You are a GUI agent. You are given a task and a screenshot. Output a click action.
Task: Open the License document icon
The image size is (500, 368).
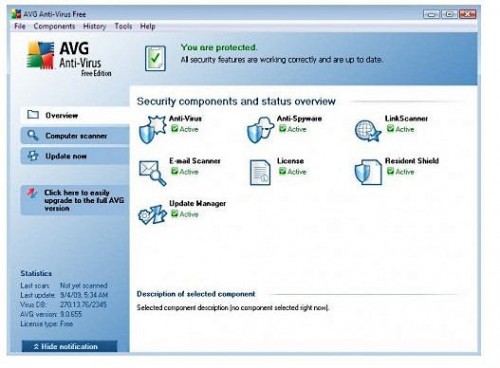coord(260,172)
